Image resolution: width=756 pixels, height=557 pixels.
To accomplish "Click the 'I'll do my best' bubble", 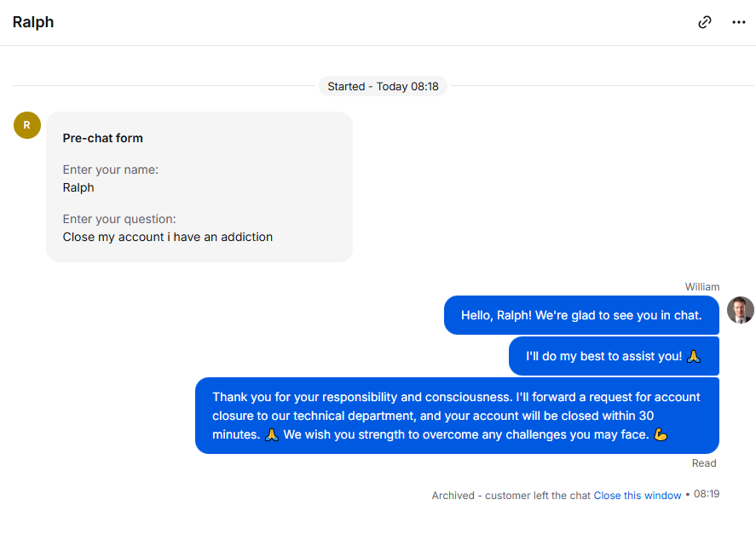I will click(614, 356).
